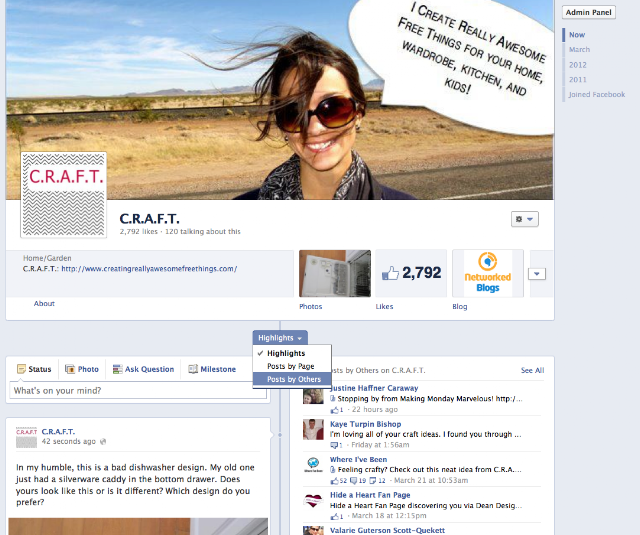Viewport: 640px width, 535px height.
Task: Click the Blog label
Action: point(460,306)
